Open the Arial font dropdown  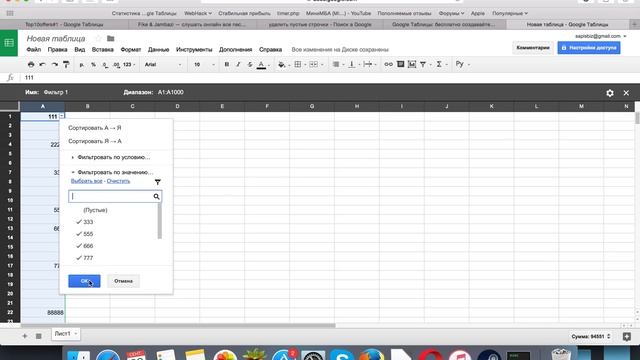(163, 64)
